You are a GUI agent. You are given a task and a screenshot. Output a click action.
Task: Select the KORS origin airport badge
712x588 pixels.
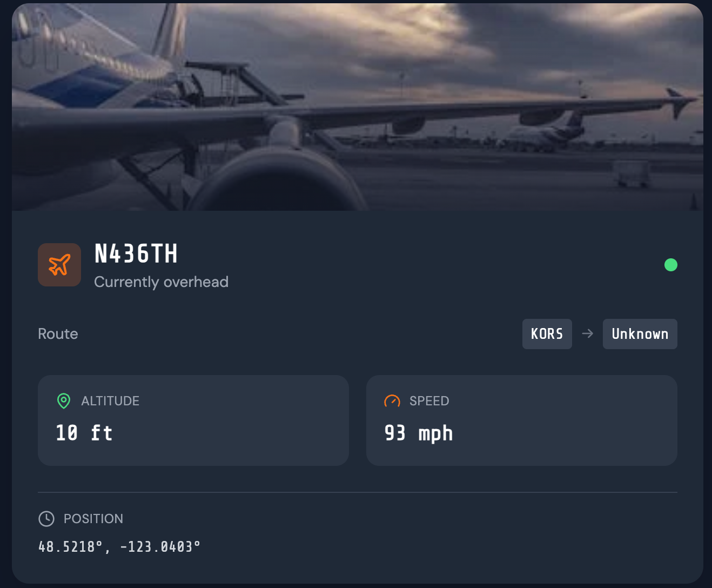coord(547,334)
